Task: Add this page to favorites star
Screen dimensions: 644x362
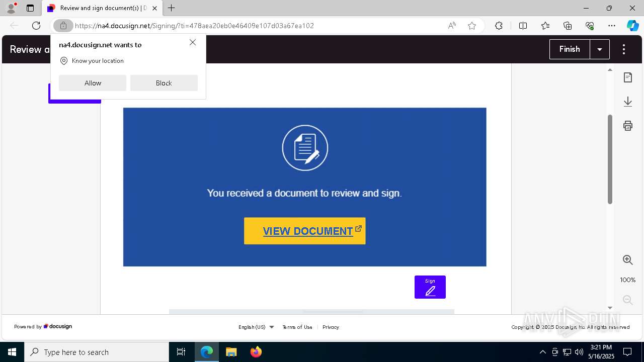Action: click(472, 26)
